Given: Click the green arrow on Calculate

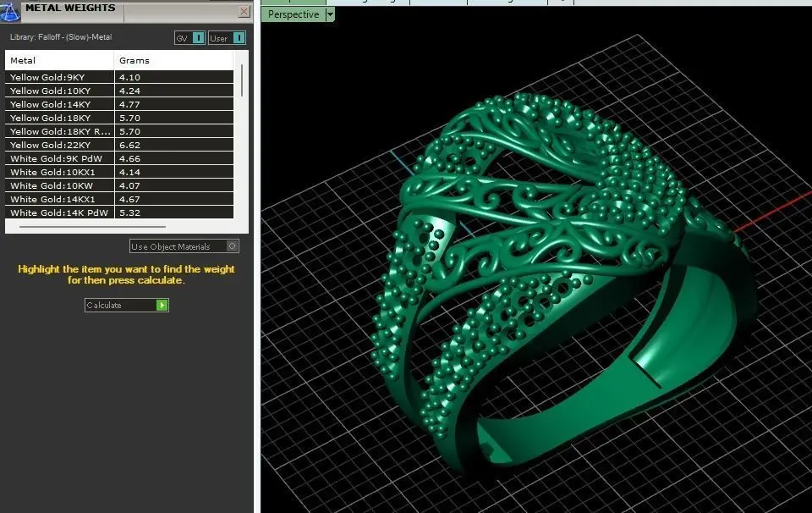Looking at the screenshot, I should click(x=162, y=306).
